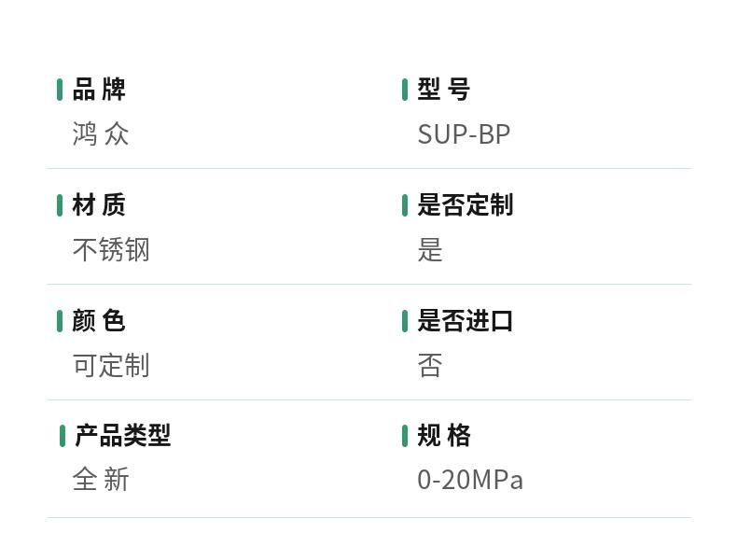Click the green marker beside 材质
The image size is (737, 560).
(x=60, y=205)
